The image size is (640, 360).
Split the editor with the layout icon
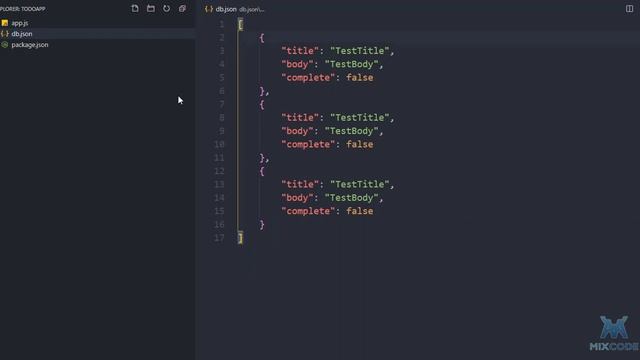click(x=629, y=9)
